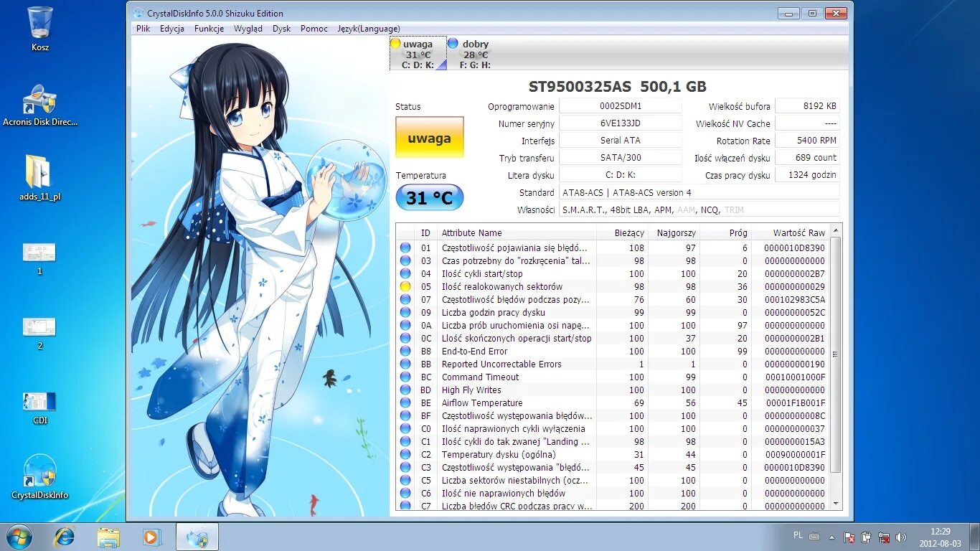Viewport: 980px width, 551px height.
Task: Click the Attribute Name column header
Action: [517, 232]
